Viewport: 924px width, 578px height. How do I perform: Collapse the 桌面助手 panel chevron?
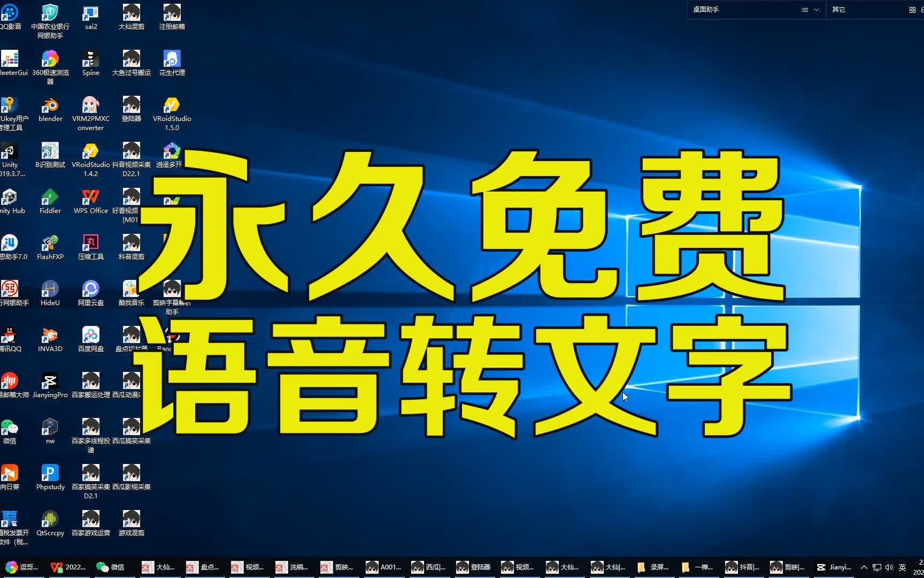[x=817, y=10]
